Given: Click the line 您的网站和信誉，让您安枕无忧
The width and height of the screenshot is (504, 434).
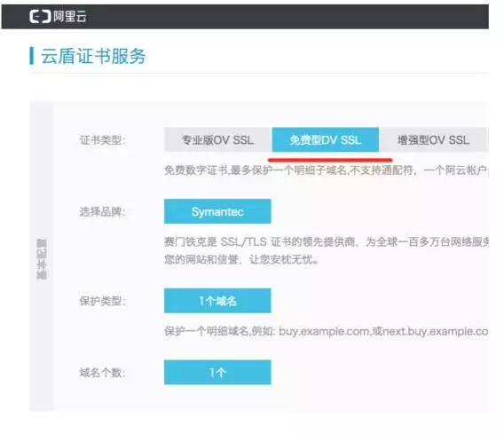Looking at the screenshot, I should click(241, 259).
